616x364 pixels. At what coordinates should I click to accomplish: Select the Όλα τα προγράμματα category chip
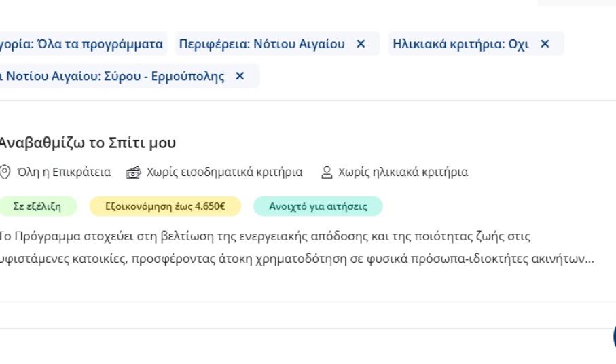coord(81,44)
